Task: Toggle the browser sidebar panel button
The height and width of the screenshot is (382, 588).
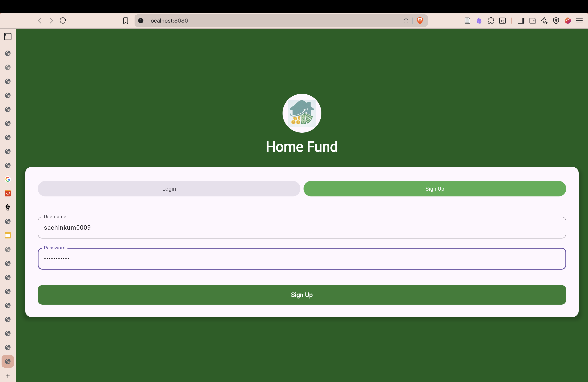Action: [521, 20]
